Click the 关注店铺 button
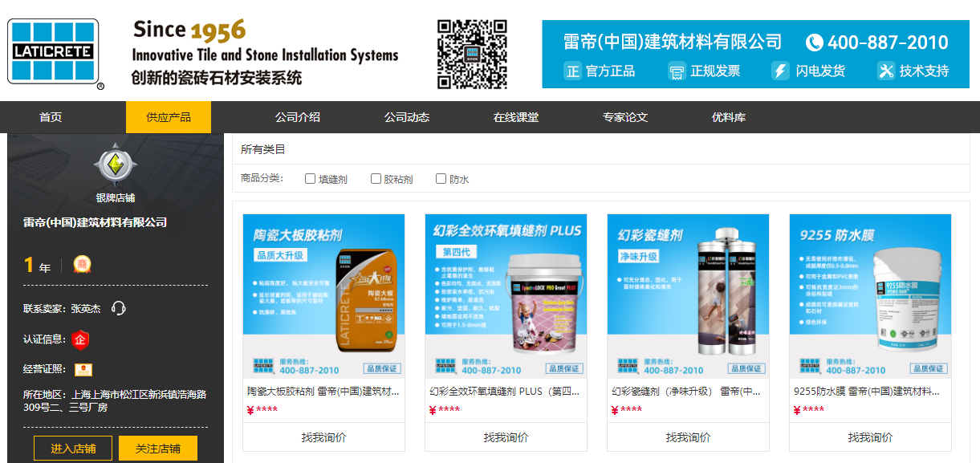The height and width of the screenshot is (463, 980). [158, 449]
